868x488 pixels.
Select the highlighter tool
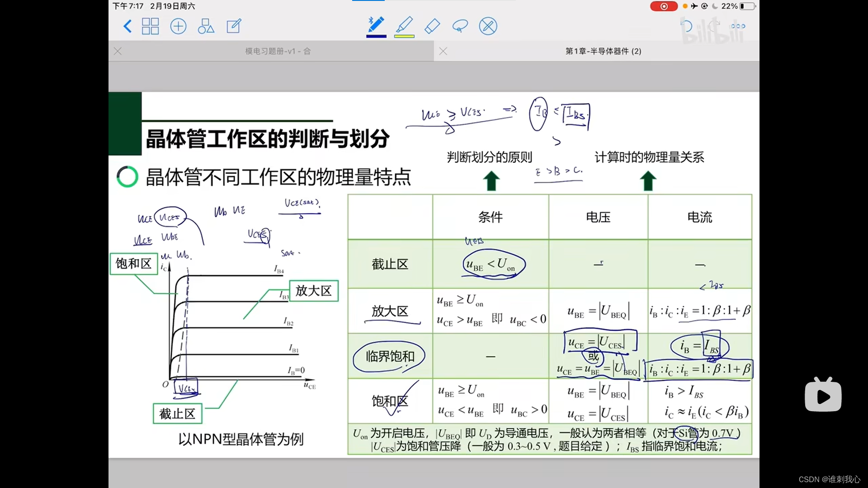pyautogui.click(x=404, y=25)
